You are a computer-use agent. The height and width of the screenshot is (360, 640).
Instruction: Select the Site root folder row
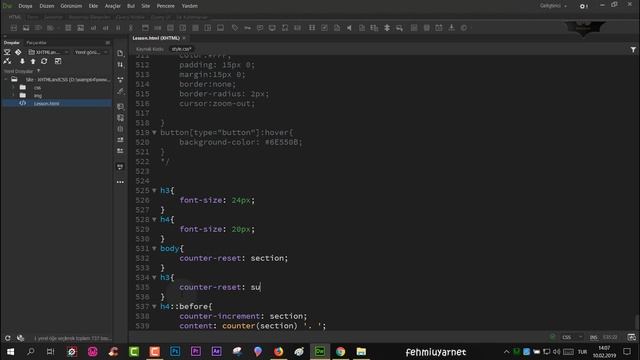pos(57,80)
